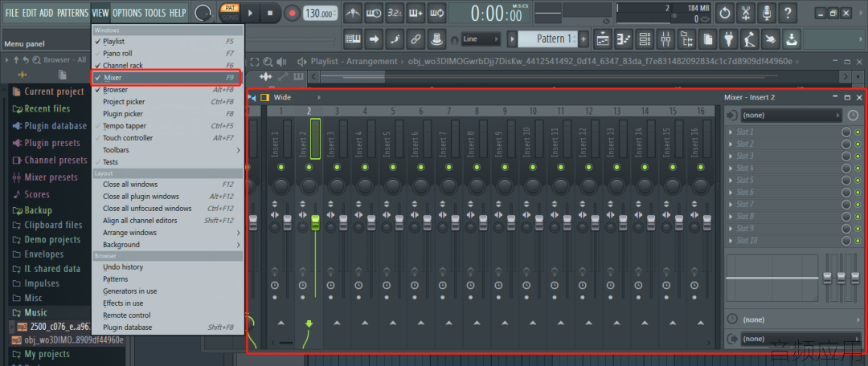Open the HELP menu
The height and width of the screenshot is (366, 868).
tap(178, 13)
